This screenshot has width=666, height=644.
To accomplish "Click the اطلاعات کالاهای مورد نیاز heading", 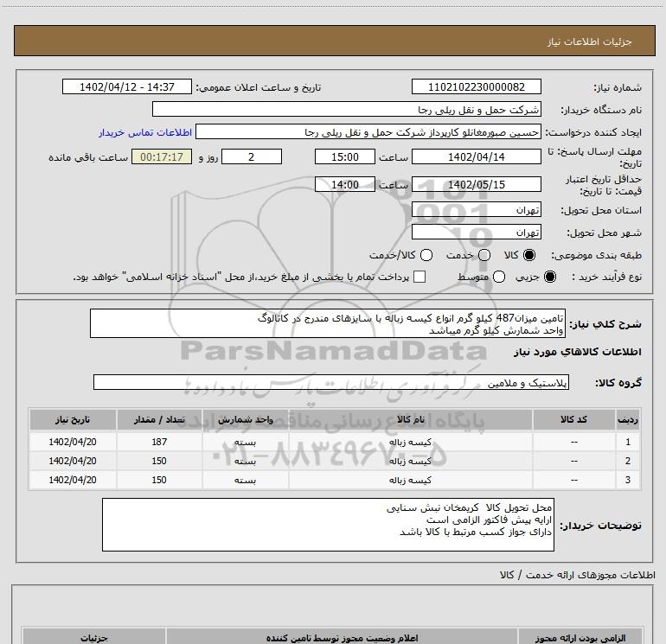I will pyautogui.click(x=577, y=352).
